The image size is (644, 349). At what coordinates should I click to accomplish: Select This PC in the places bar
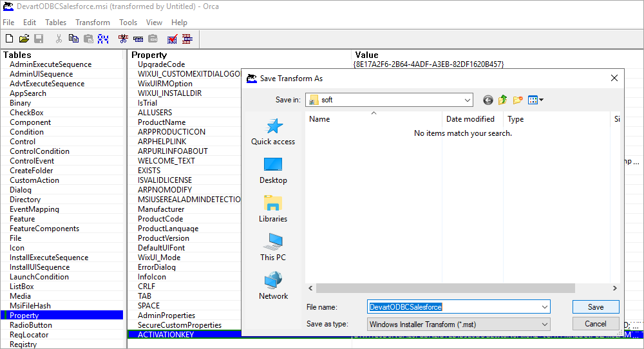click(273, 248)
